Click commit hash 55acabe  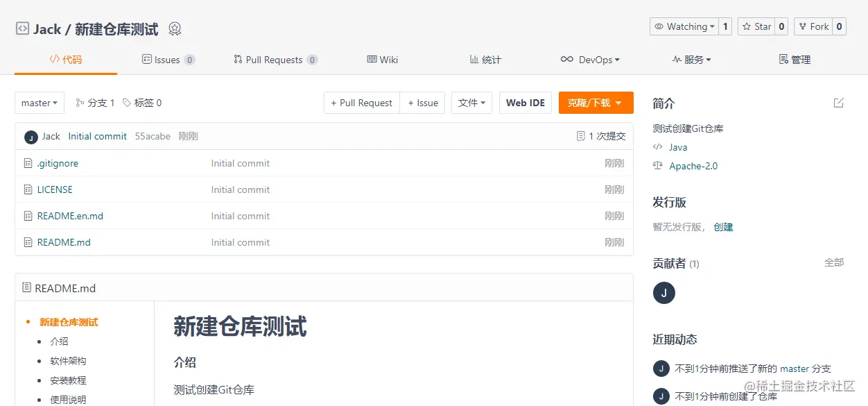(153, 136)
